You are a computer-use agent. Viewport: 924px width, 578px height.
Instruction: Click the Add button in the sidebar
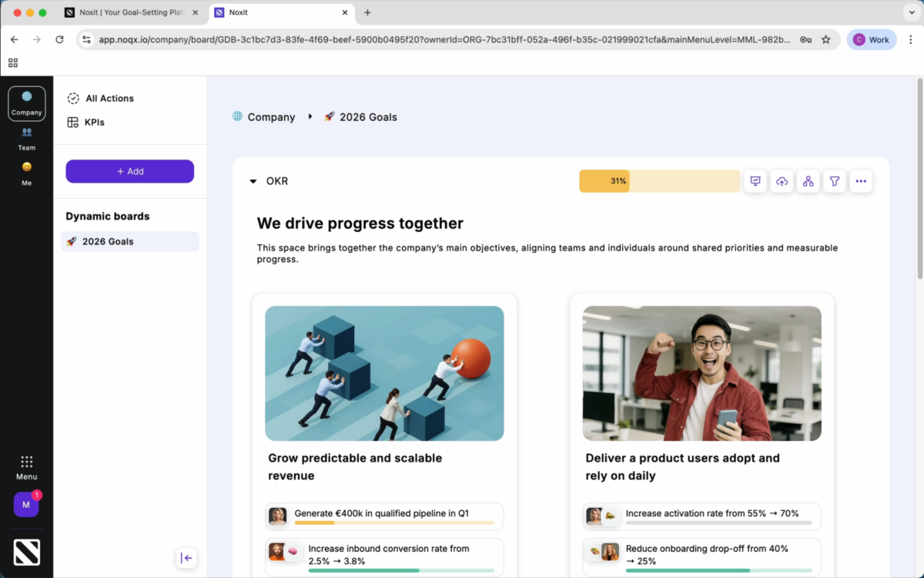coord(129,171)
